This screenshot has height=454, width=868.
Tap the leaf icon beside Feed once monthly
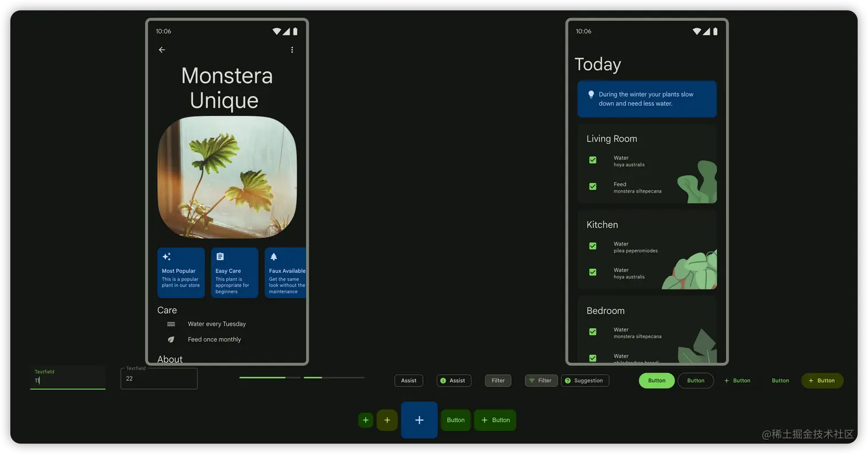tap(171, 340)
